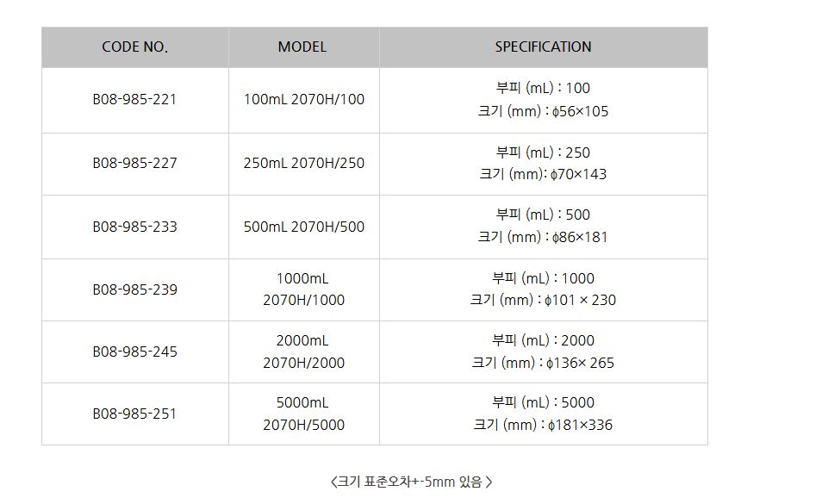822x504 pixels.
Task: Select product code B08-985-239
Action: click(134, 289)
